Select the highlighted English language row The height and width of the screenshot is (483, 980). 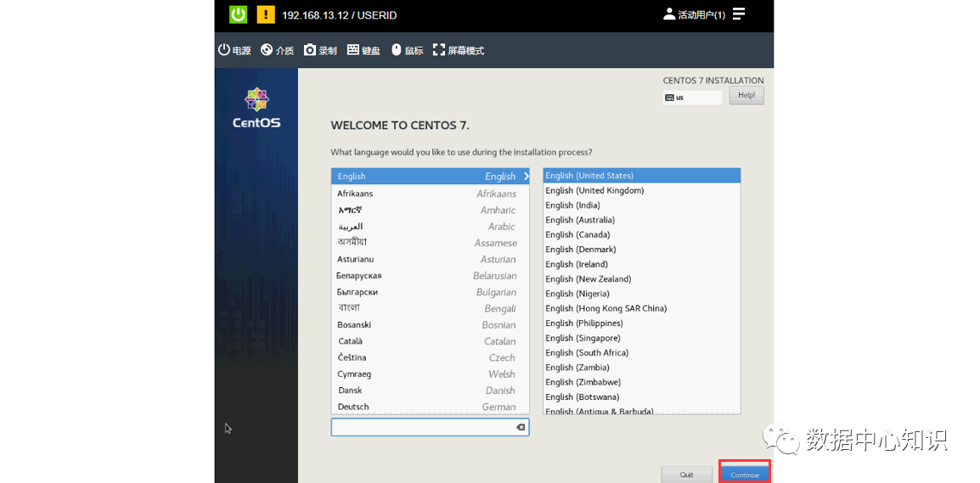[x=430, y=177]
